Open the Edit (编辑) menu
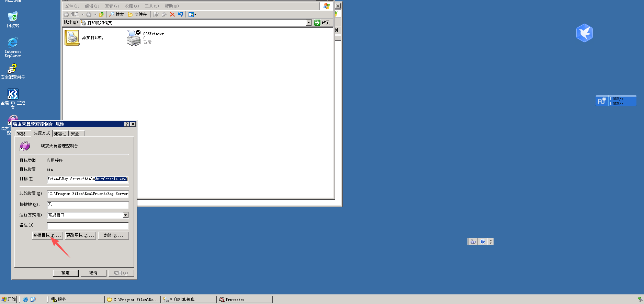The image size is (644, 304). coord(92,6)
